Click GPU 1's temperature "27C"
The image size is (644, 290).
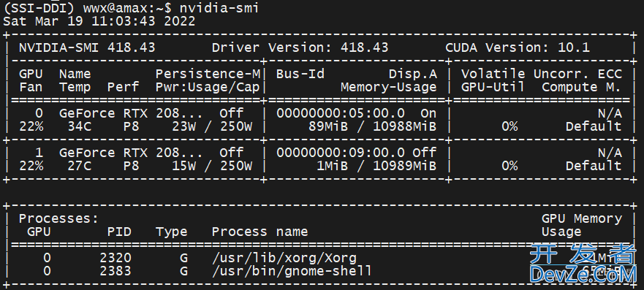(79, 166)
